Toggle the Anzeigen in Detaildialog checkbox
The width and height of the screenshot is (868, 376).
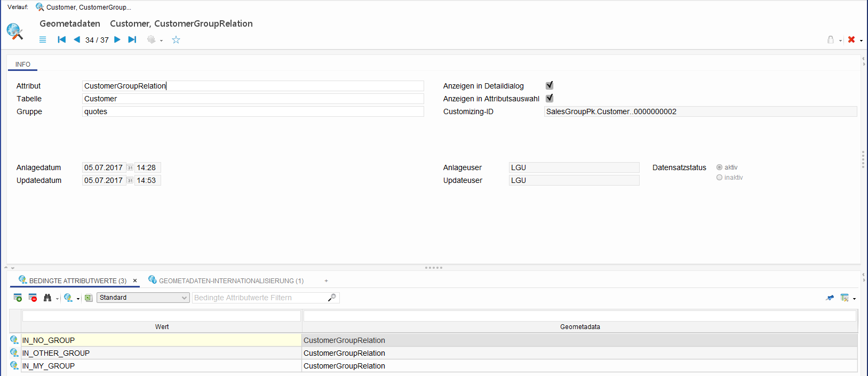click(550, 85)
